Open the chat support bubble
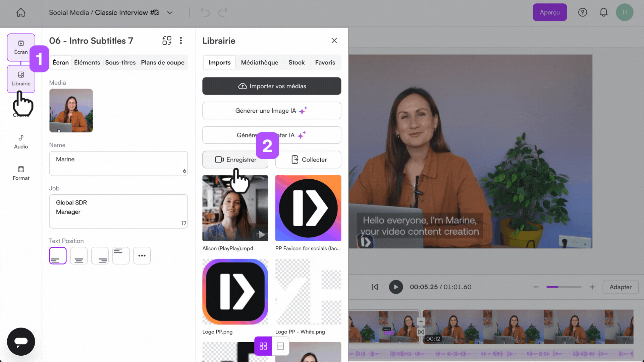Viewport: 644px width, 362px height. 21,342
